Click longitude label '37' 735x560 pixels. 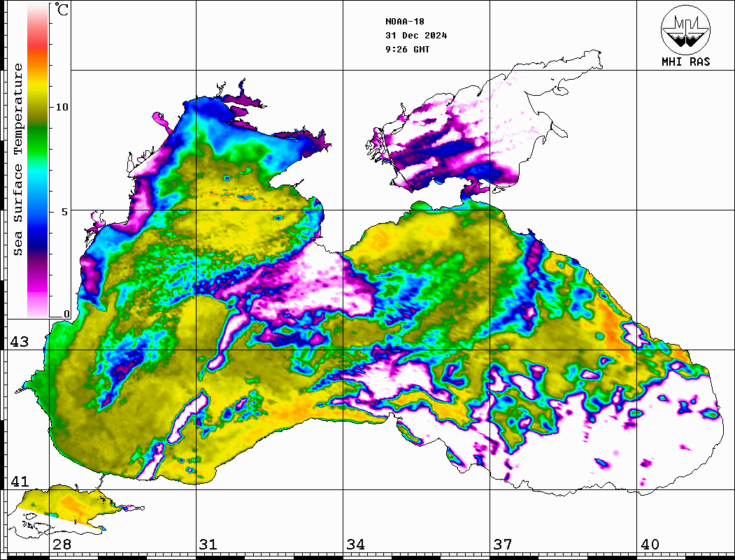pyautogui.click(x=503, y=545)
